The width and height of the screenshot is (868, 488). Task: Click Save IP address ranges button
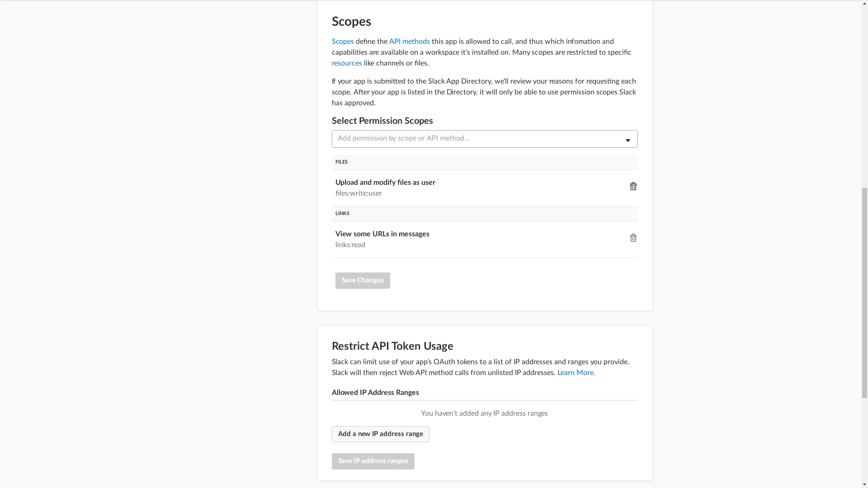click(x=373, y=461)
